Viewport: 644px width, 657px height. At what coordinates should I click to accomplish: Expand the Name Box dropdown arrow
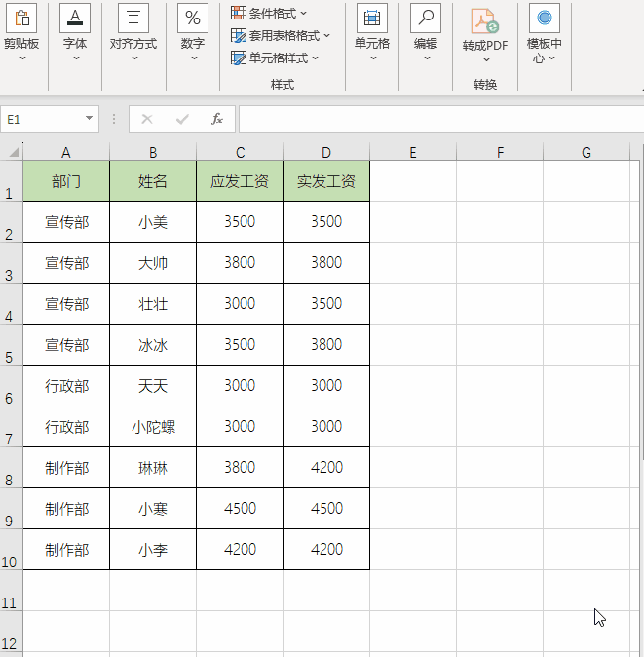89,119
